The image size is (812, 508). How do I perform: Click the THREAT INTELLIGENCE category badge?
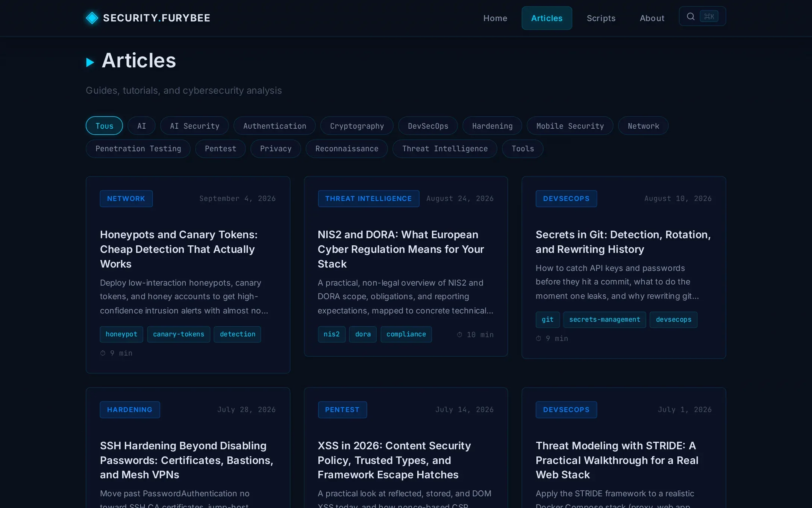coord(368,198)
